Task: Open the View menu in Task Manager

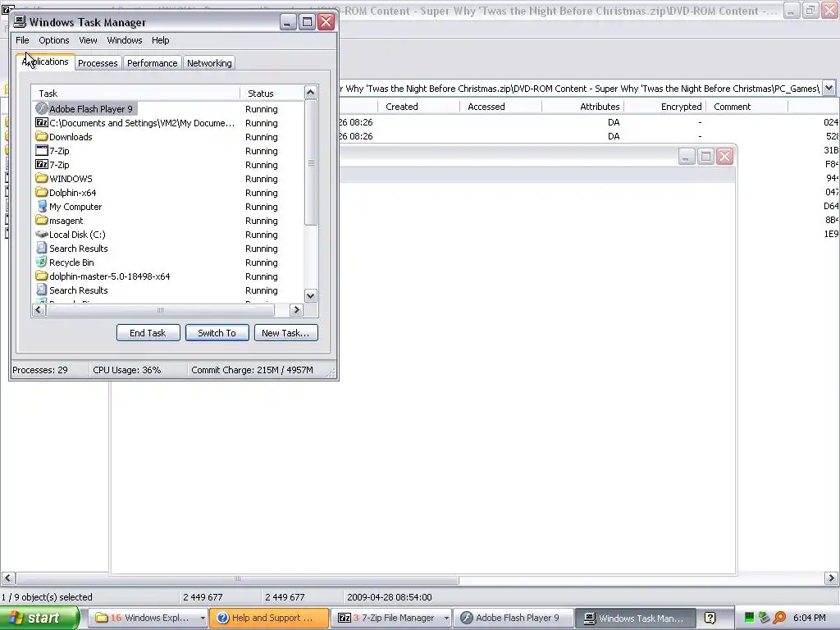Action: coord(88,40)
